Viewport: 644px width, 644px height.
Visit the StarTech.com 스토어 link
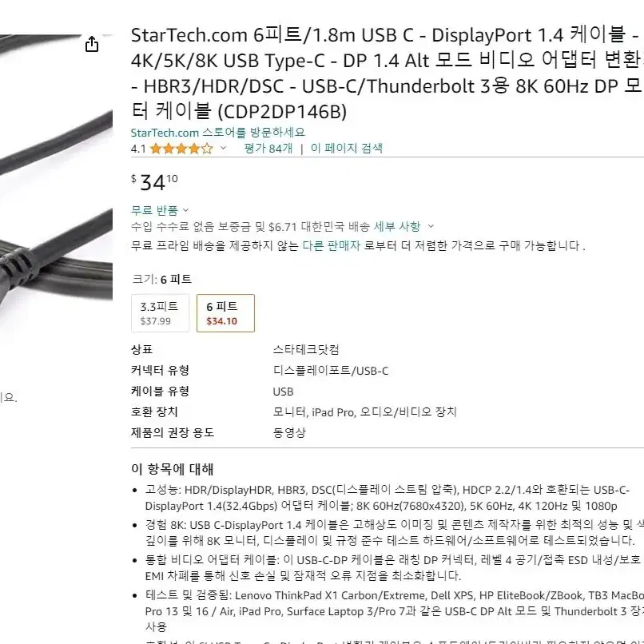[x=218, y=133]
